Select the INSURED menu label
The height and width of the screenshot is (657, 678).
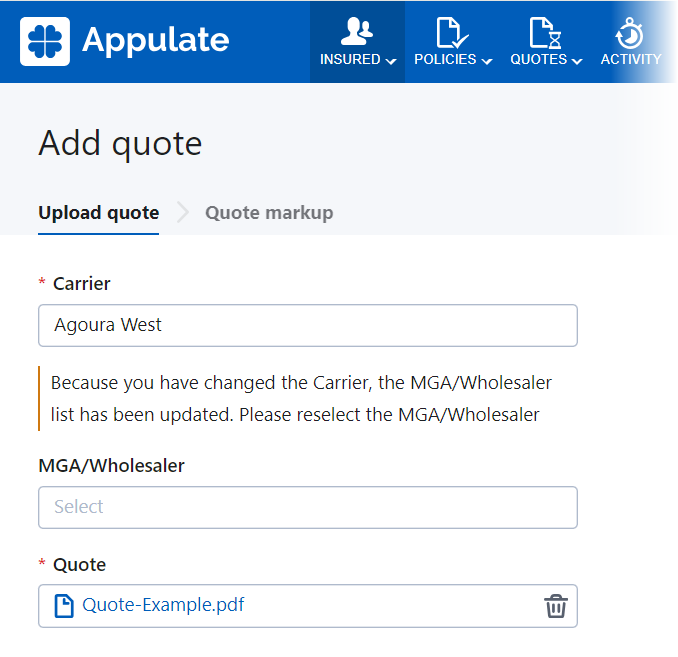point(350,60)
